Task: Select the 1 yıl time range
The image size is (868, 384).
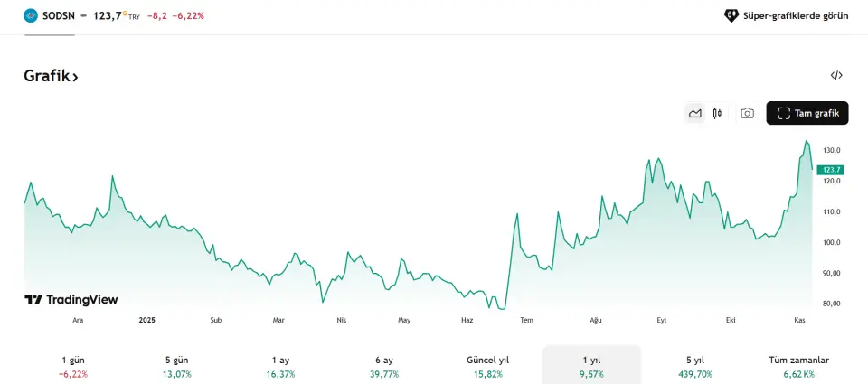Action: pyautogui.click(x=591, y=366)
